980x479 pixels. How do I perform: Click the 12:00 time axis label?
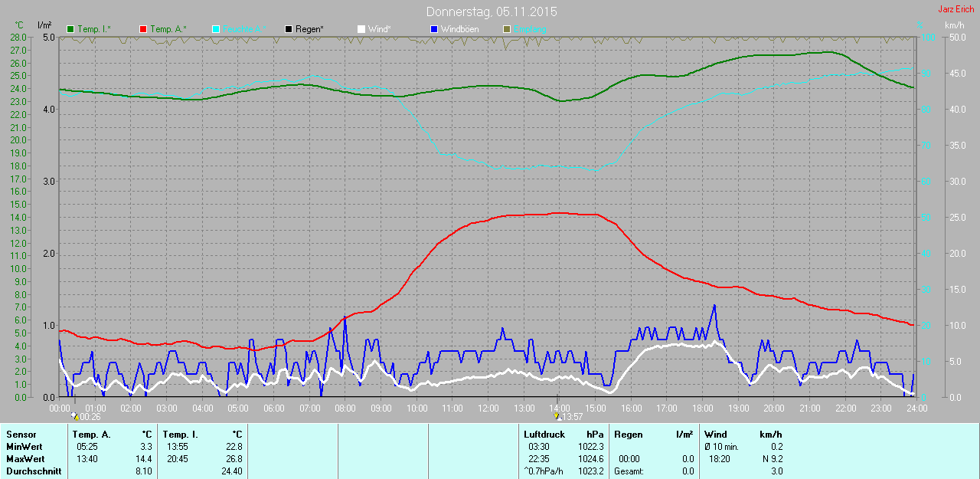(x=488, y=408)
